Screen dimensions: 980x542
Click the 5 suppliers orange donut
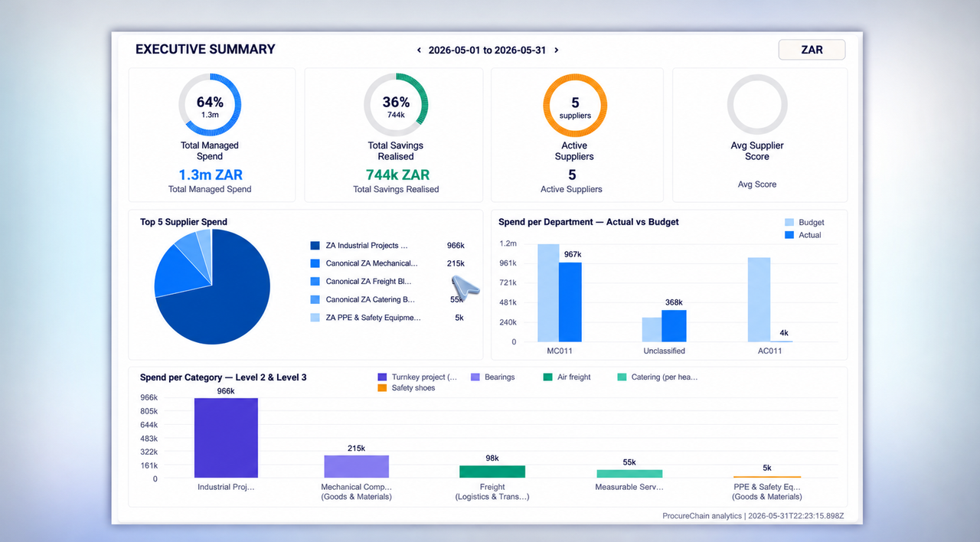pyautogui.click(x=575, y=106)
